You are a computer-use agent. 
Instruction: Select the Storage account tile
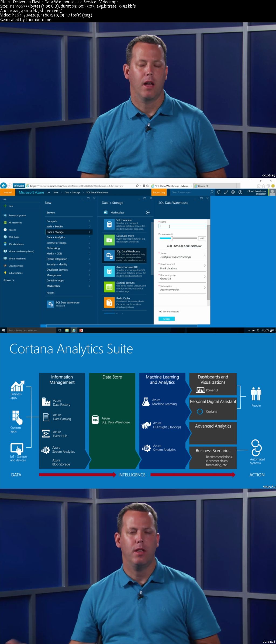pyautogui.click(x=124, y=287)
